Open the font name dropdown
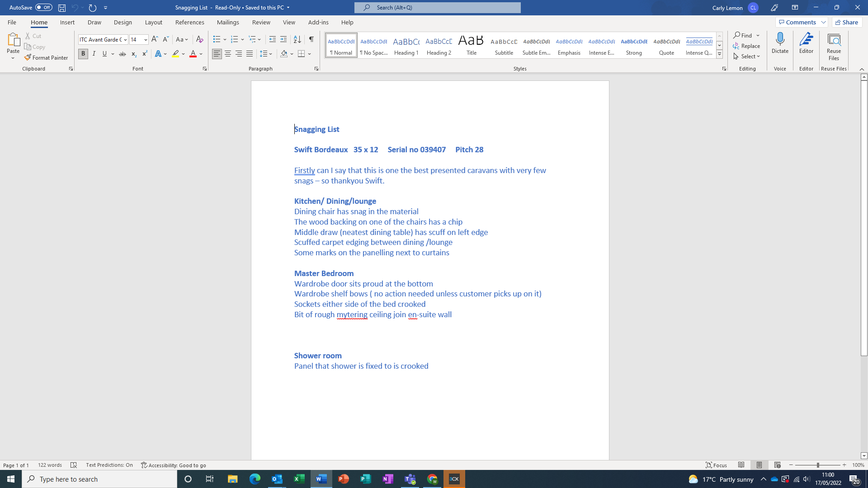Image resolution: width=868 pixels, height=488 pixels. (125, 40)
